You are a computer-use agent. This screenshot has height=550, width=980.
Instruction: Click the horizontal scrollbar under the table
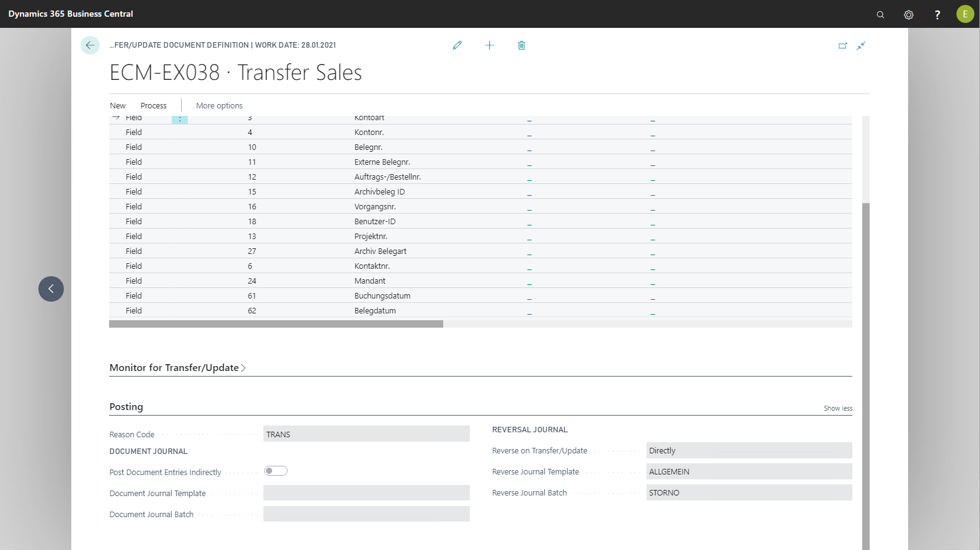tap(276, 324)
